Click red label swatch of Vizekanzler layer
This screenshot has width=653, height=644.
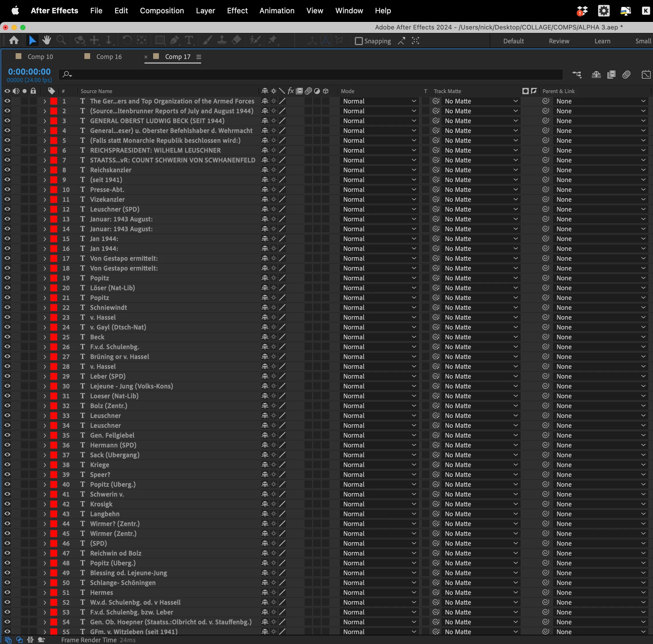pos(53,199)
